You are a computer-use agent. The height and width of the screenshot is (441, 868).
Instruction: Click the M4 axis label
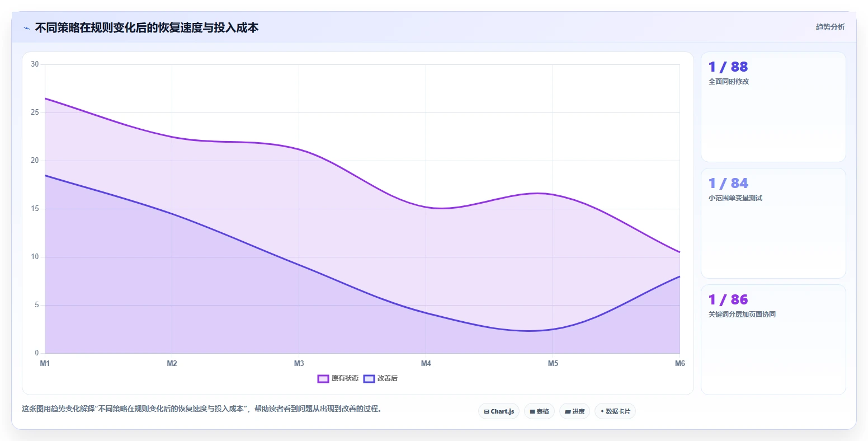(426, 363)
